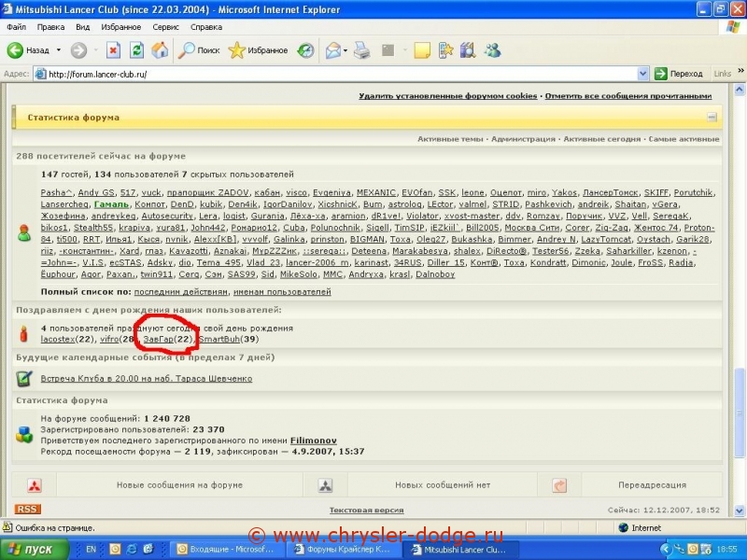Viewport: 747px width, 560px height.
Task: Open Встреча Клуба calendar event link
Action: tap(147, 379)
